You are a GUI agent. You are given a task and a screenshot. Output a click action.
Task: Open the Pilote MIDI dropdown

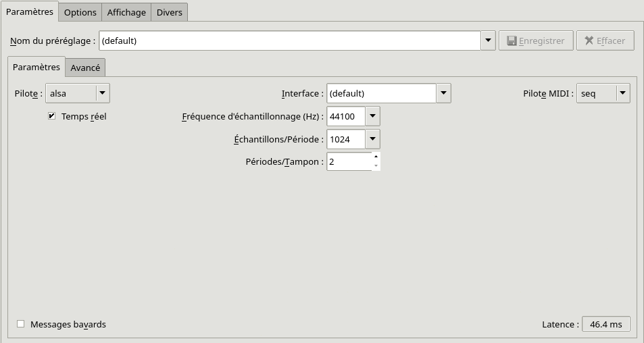point(622,93)
